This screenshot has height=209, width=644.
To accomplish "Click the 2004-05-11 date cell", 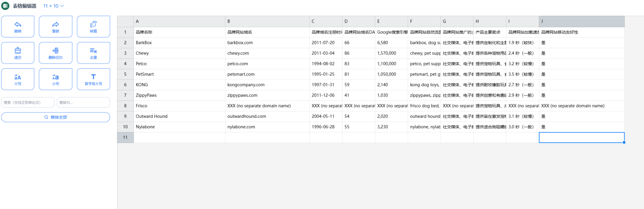I will click(326, 116).
